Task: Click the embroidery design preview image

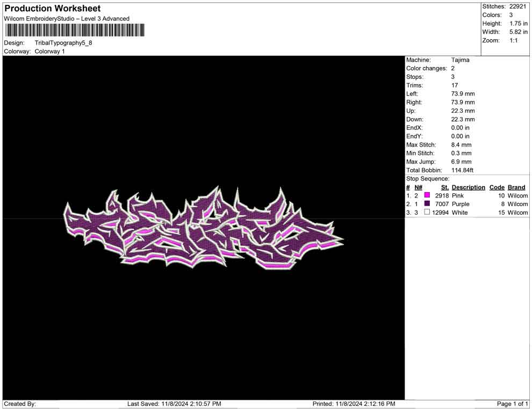Action: pos(204,228)
